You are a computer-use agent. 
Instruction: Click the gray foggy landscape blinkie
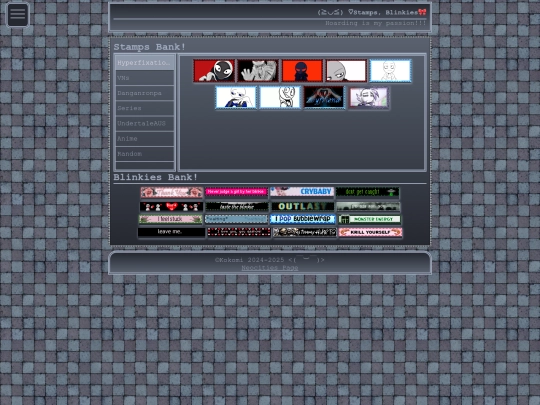pyautogui.click(x=368, y=207)
